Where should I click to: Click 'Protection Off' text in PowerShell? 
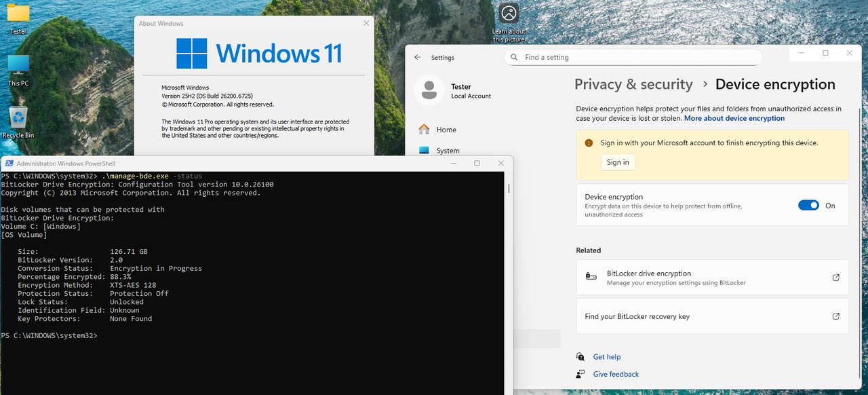139,294
